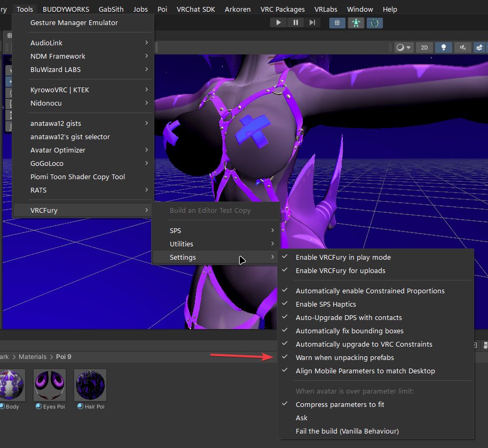Toggle scene effects layers icon
This screenshot has width=488, height=448.
coord(479,47)
